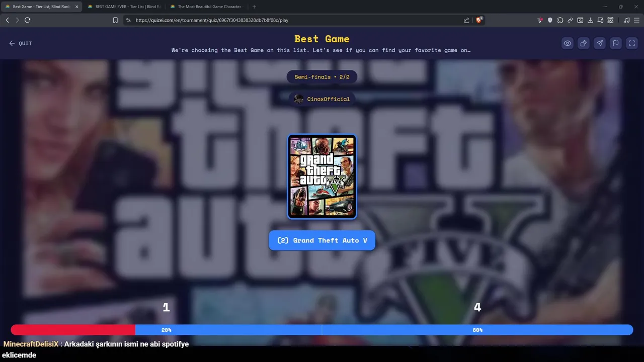Switch to 'BEST GAME EVER - Tier List' tab

pyautogui.click(x=124, y=7)
